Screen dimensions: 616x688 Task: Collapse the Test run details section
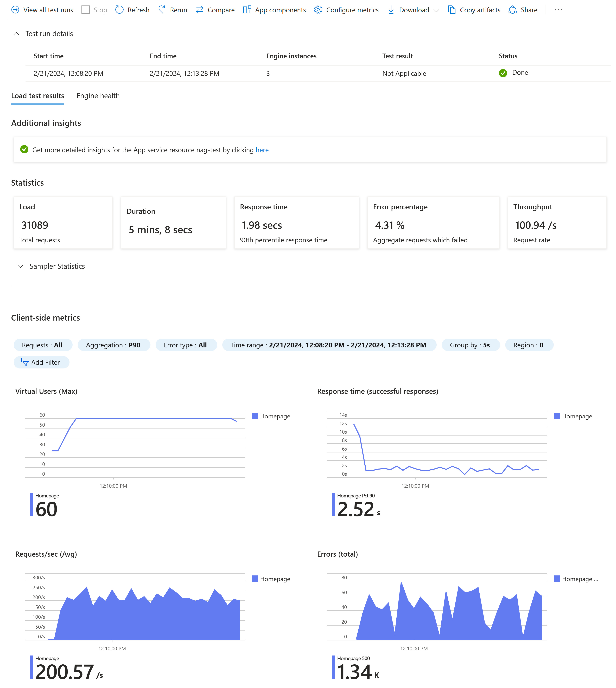pos(16,34)
